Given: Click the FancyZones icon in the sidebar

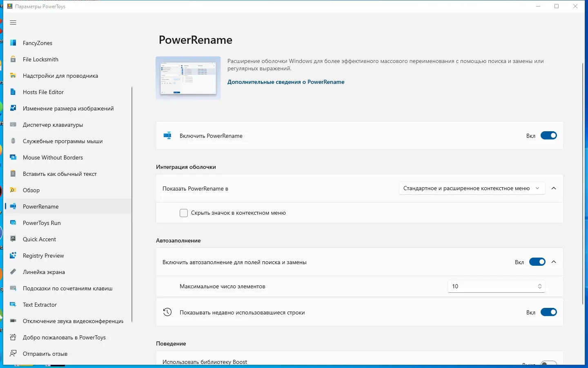Looking at the screenshot, I should click(13, 43).
